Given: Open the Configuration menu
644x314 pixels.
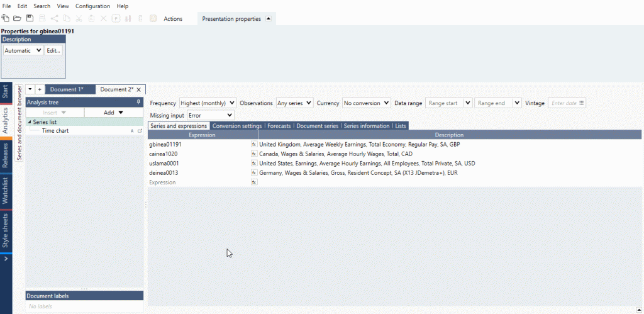Looking at the screenshot, I should [x=92, y=6].
